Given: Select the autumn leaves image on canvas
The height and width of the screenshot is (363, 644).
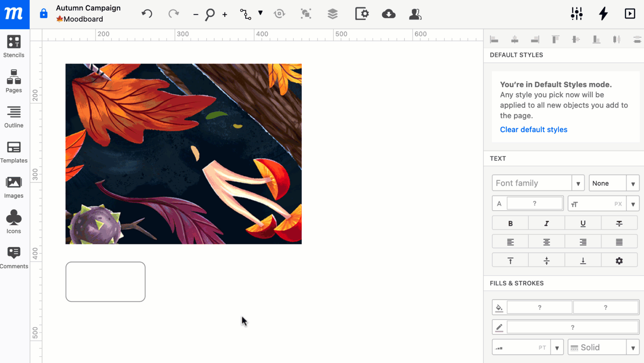Looking at the screenshot, I should click(183, 154).
